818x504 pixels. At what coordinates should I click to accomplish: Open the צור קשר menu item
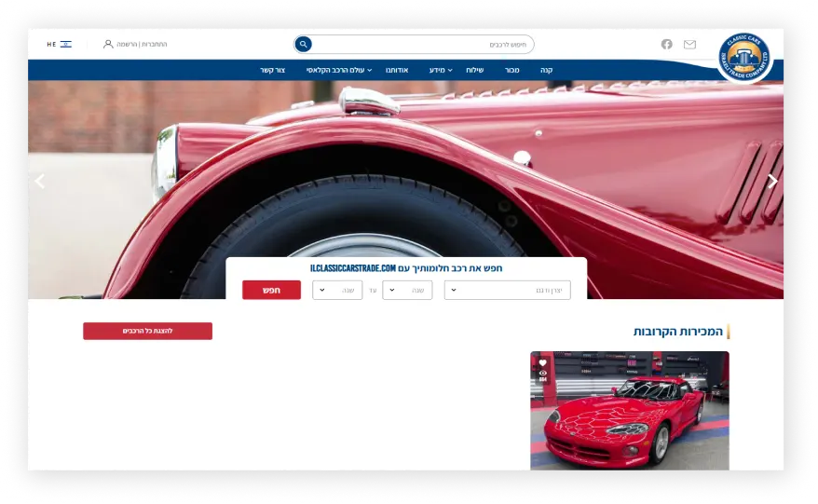[x=272, y=70]
